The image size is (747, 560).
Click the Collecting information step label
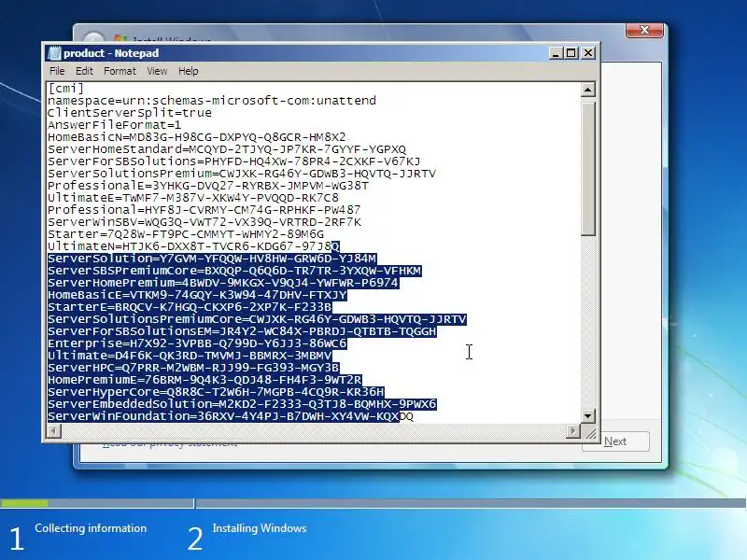tap(91, 528)
